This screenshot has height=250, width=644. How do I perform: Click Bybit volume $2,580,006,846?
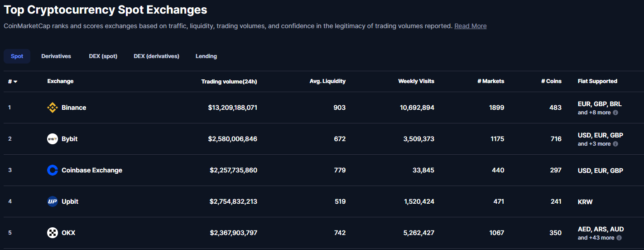233,139
